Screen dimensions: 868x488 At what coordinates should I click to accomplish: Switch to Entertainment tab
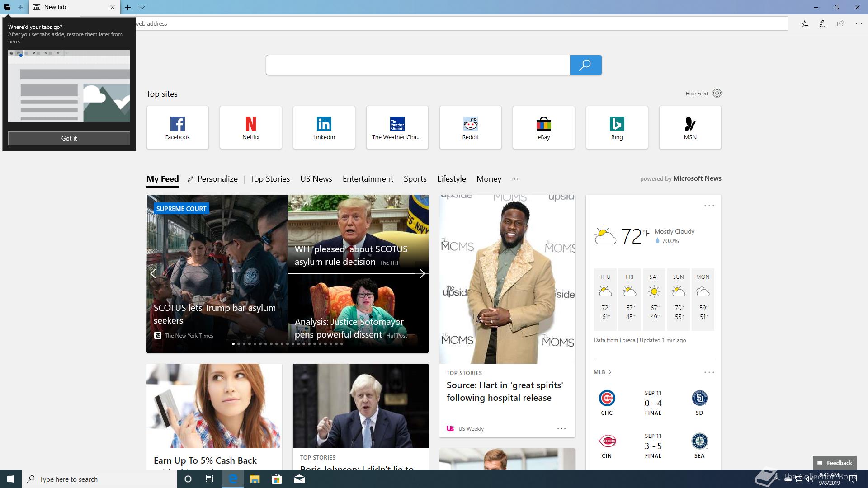tap(368, 179)
